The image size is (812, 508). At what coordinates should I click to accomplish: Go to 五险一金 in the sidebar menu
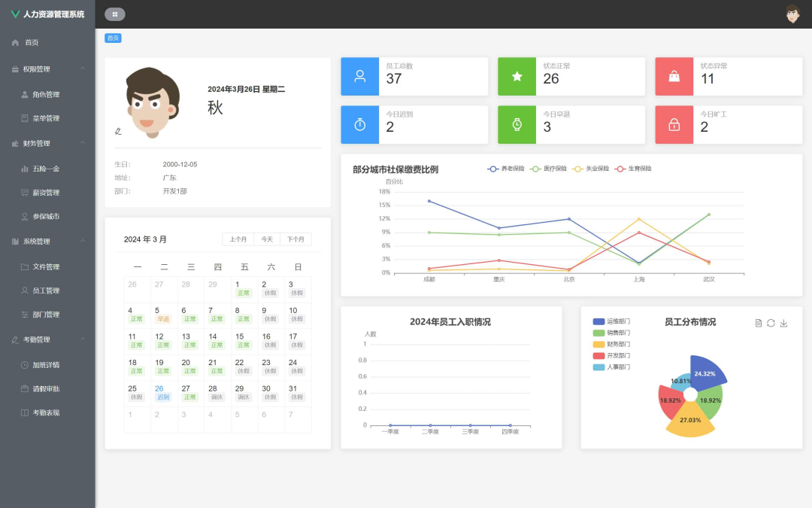click(46, 169)
